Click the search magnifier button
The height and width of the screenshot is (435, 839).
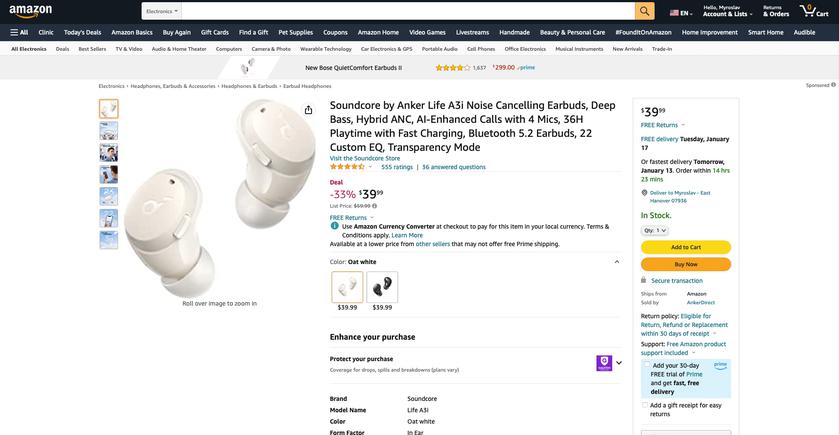point(644,11)
